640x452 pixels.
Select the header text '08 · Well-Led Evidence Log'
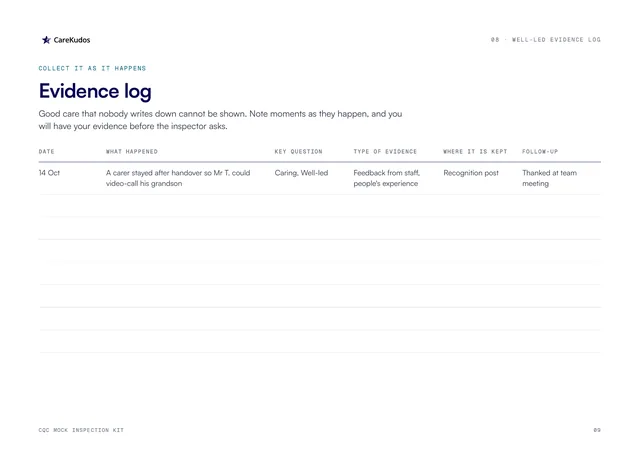click(x=545, y=40)
